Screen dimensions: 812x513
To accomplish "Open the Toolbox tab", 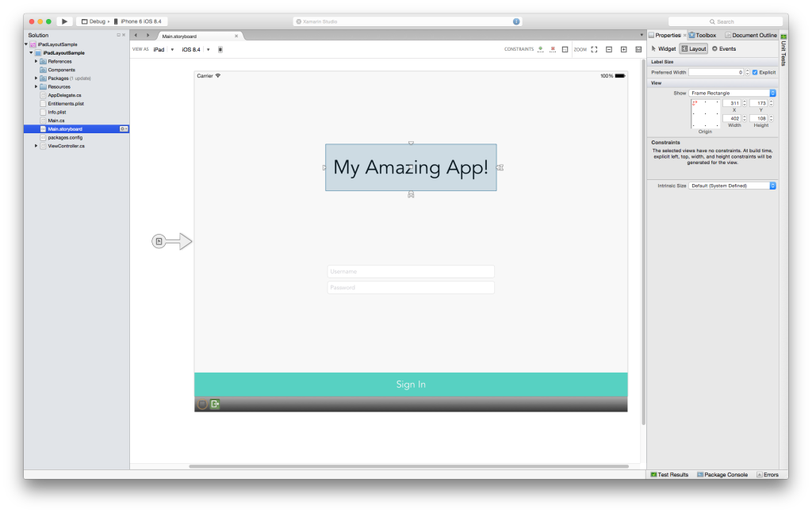I will (x=702, y=35).
